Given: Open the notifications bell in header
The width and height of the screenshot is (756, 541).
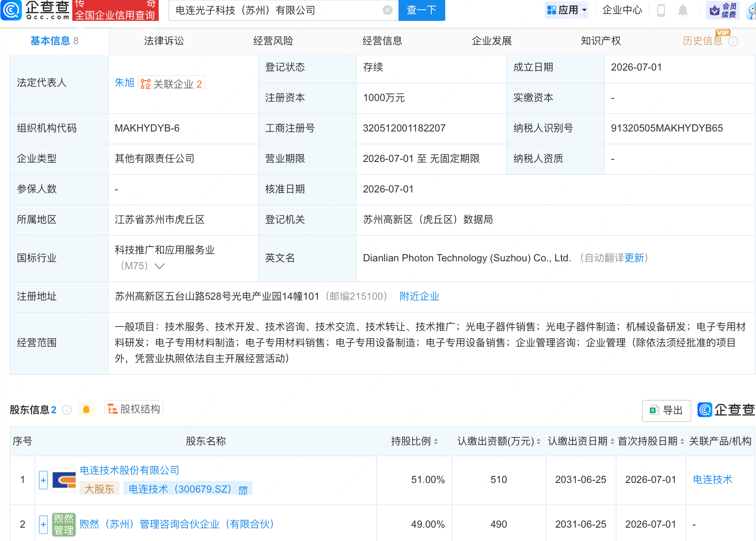Looking at the screenshot, I should [x=683, y=10].
